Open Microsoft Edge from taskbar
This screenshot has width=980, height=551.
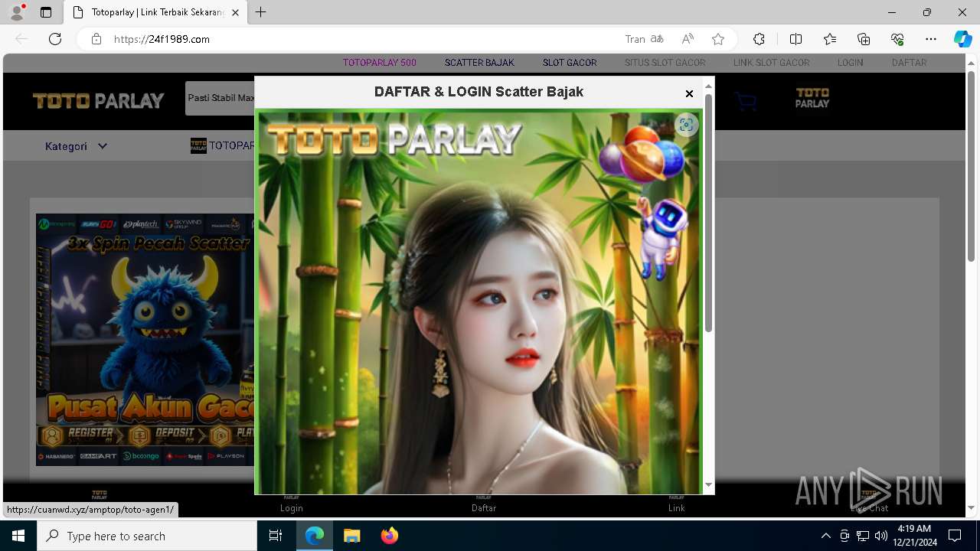[315, 536]
